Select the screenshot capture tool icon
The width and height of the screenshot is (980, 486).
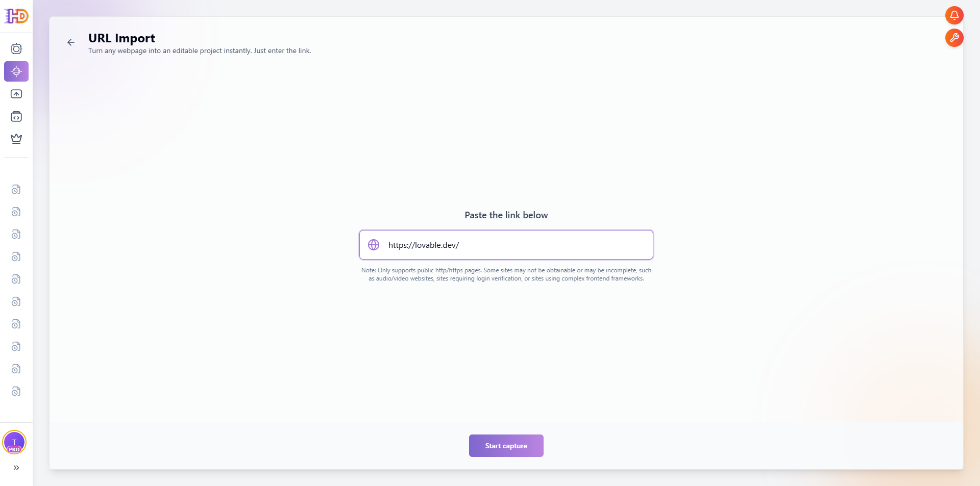point(16,48)
